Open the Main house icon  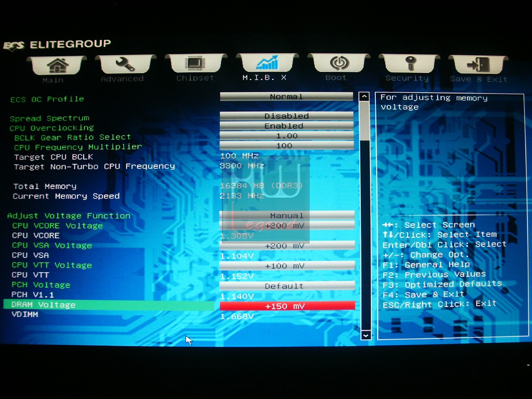pyautogui.click(x=57, y=66)
